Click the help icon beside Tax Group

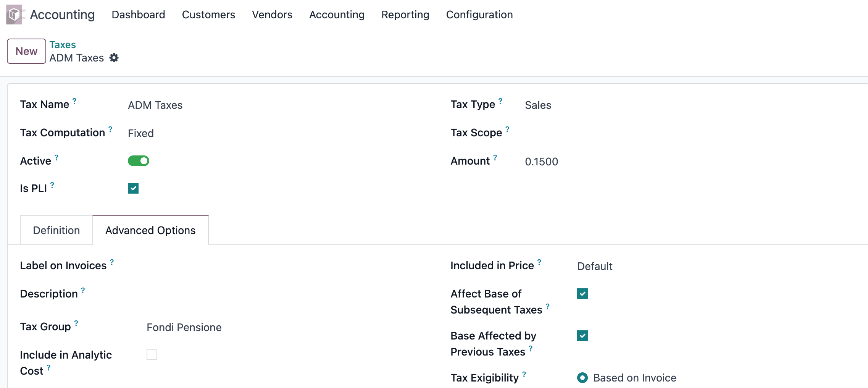(x=76, y=323)
